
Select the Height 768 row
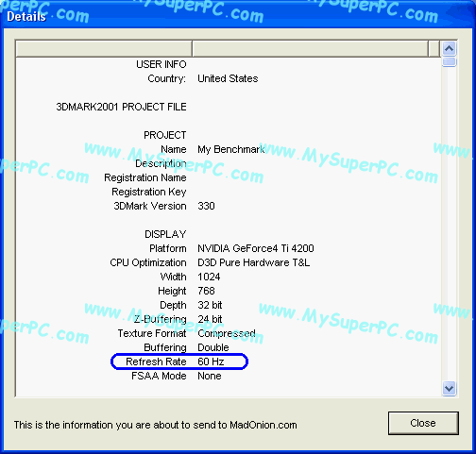pos(229,291)
